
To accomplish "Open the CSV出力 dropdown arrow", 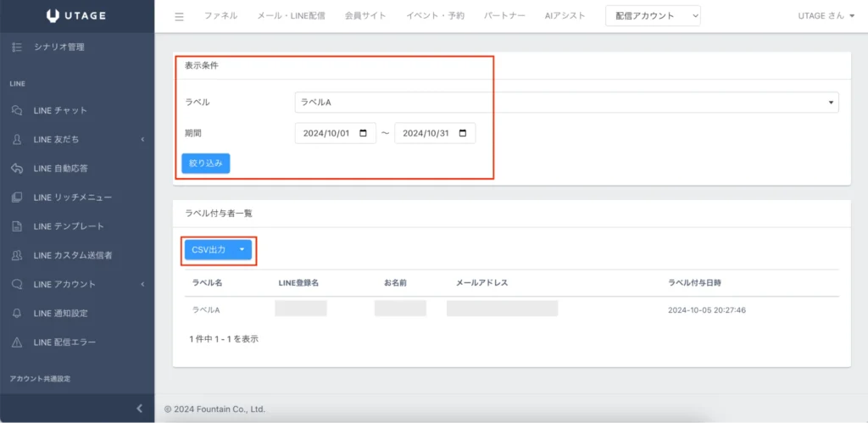I will [242, 250].
